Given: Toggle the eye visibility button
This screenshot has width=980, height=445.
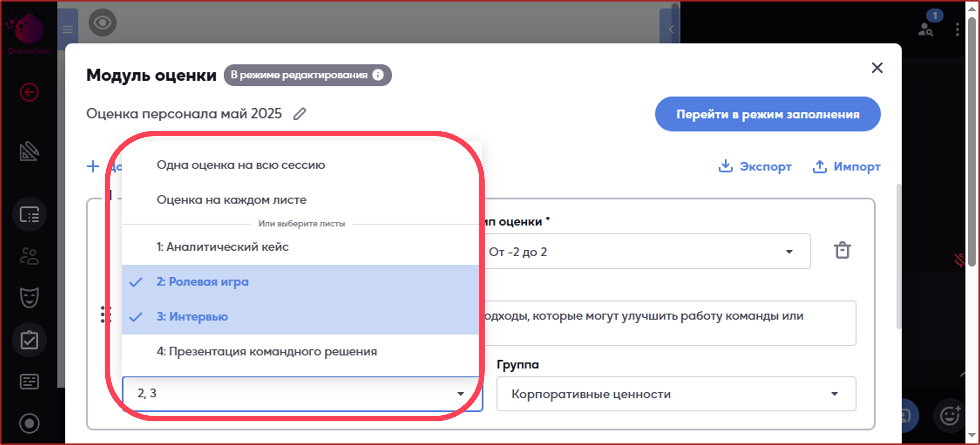Looking at the screenshot, I should click(102, 23).
